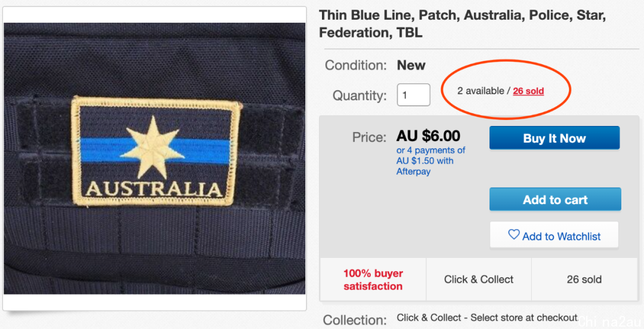Open the red 26 sold link

528,91
